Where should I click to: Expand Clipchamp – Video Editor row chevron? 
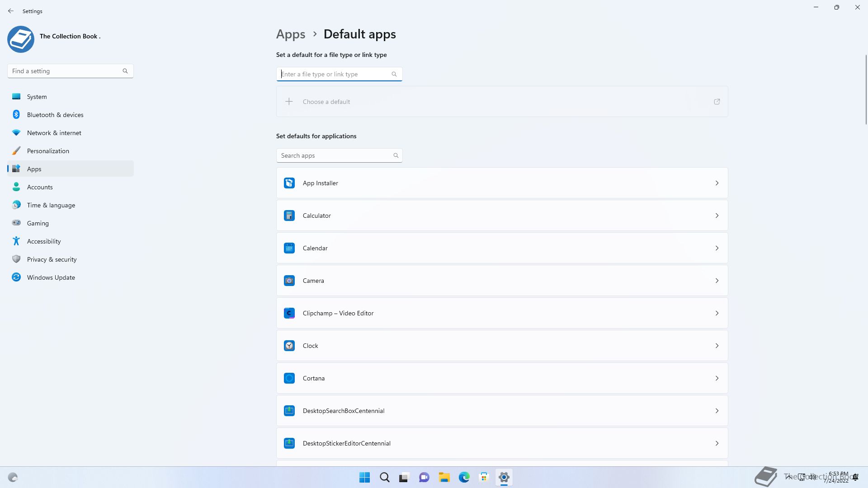pos(717,313)
